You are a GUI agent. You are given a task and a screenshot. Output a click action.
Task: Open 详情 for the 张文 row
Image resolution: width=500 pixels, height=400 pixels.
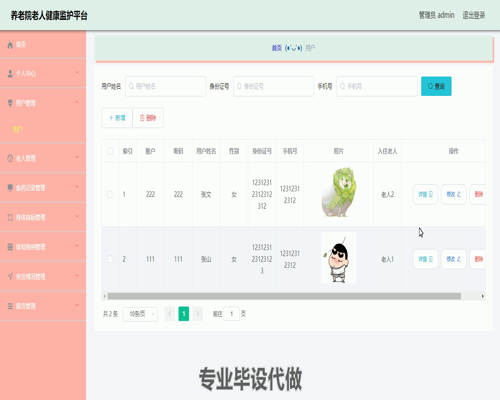point(425,194)
